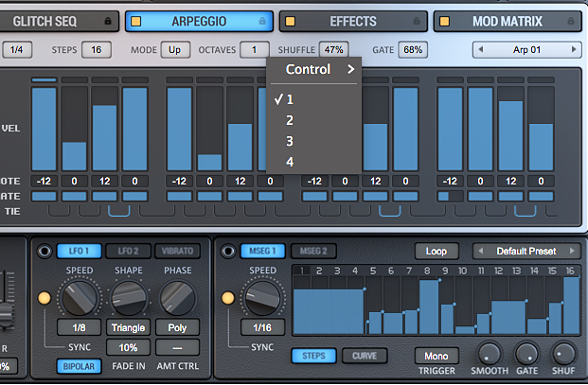Go to next MSEG preset arrow
The width and height of the screenshot is (588, 385).
point(572,251)
